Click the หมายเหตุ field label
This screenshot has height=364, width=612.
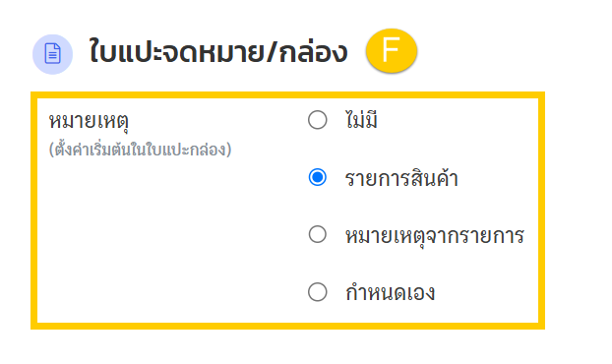(89, 121)
